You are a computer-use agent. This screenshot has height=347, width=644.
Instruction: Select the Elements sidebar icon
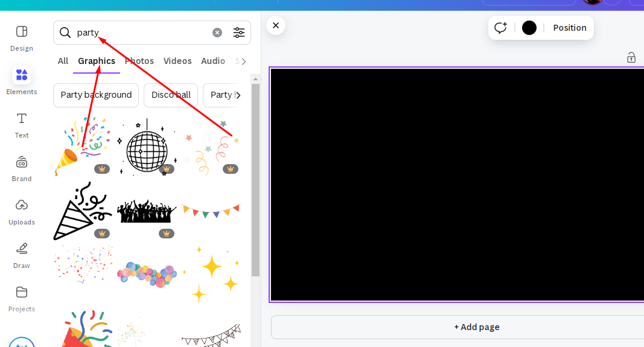click(x=22, y=75)
